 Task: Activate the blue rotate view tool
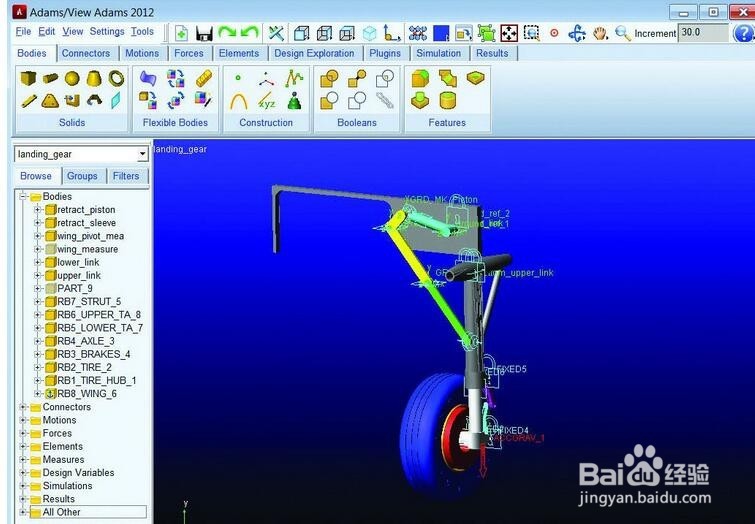577,33
